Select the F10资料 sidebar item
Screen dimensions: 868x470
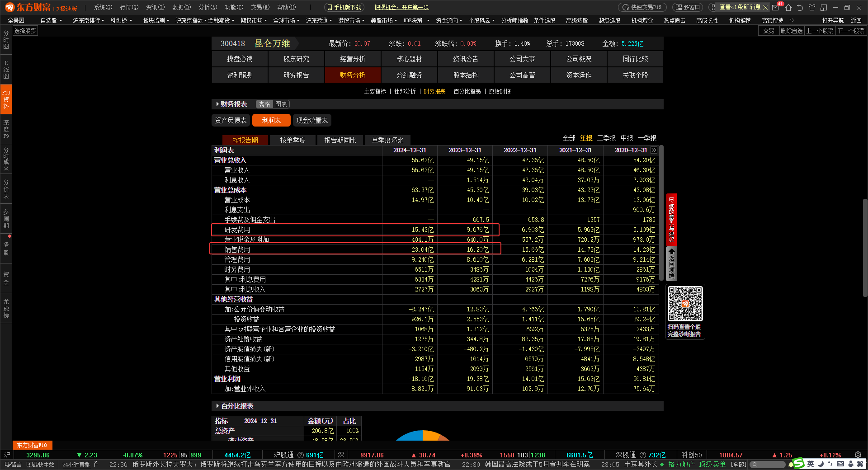(x=6, y=99)
